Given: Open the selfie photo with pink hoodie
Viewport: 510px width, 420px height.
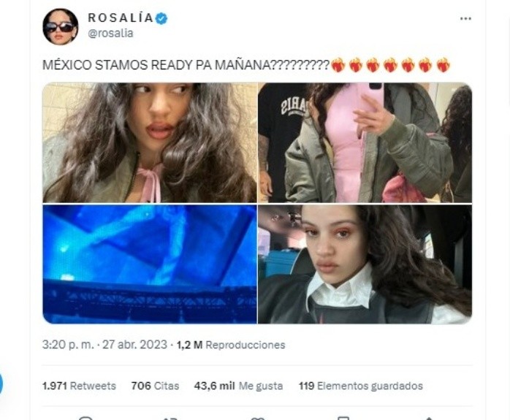Looking at the screenshot, I should (x=150, y=142).
